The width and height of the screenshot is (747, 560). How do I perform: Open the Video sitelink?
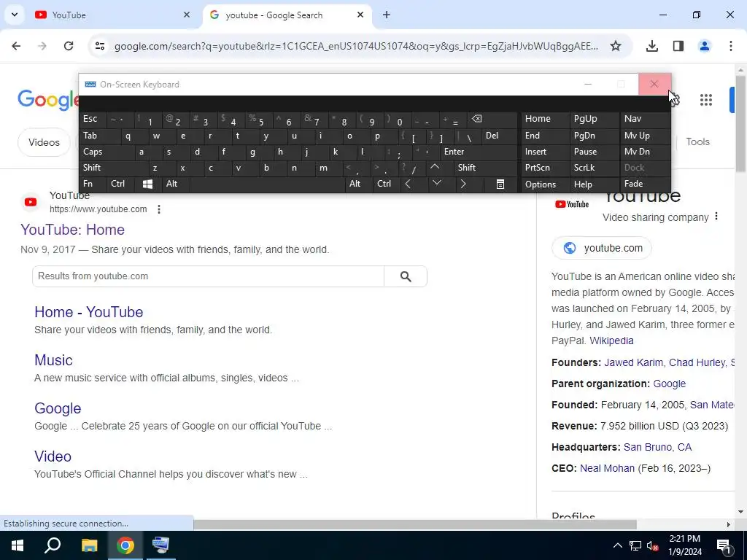point(53,456)
